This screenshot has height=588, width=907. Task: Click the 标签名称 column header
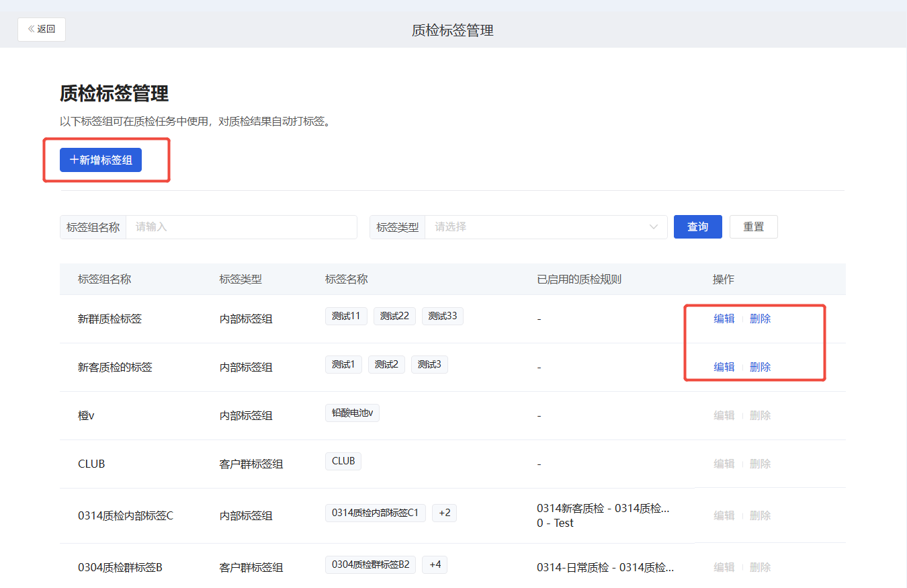click(x=346, y=279)
